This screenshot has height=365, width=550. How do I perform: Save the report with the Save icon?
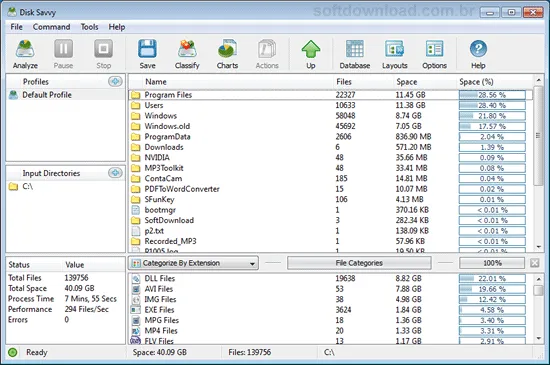point(147,49)
